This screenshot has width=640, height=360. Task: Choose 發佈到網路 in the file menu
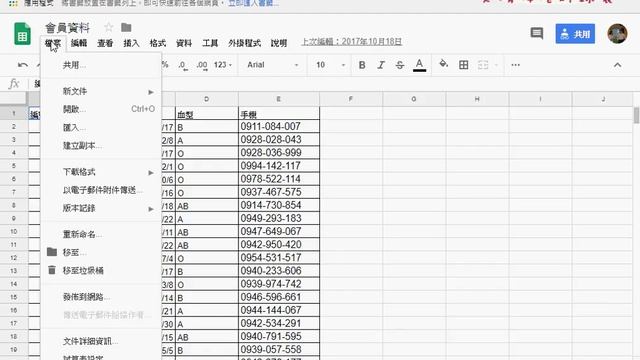pyautogui.click(x=102, y=297)
